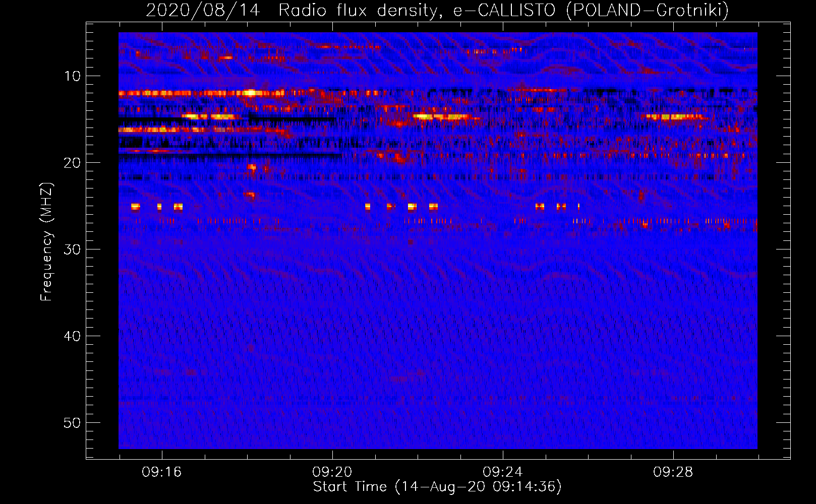Click the plot title mentioning e-CALLISTO POLAND-Grotniki

437,10
